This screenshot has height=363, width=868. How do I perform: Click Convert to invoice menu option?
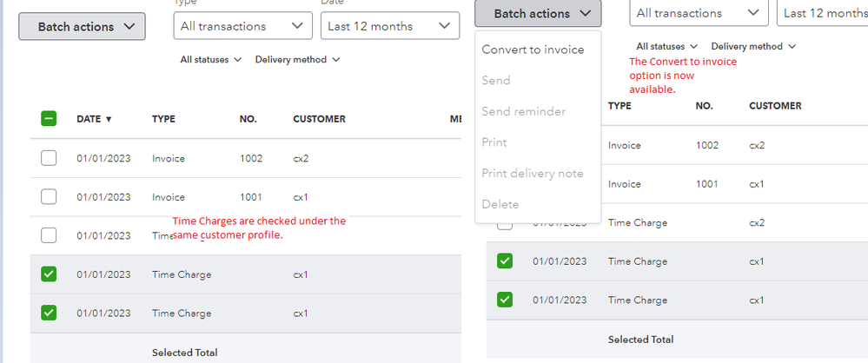click(x=533, y=49)
